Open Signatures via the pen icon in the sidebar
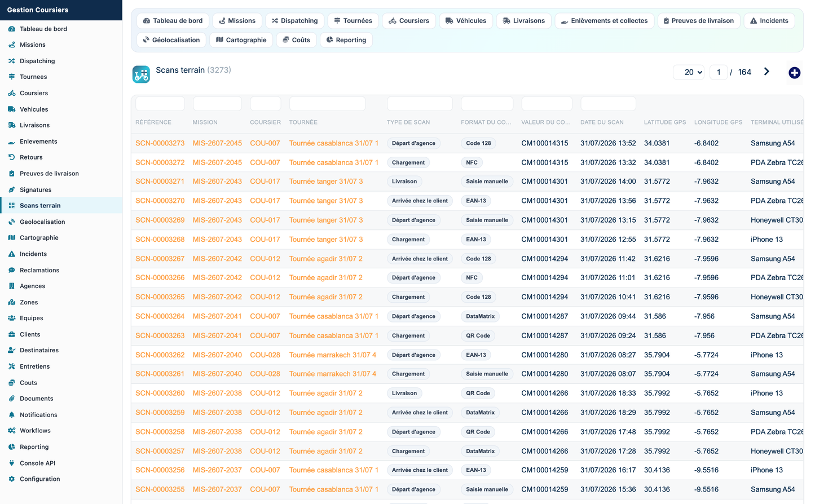 [x=11, y=190]
